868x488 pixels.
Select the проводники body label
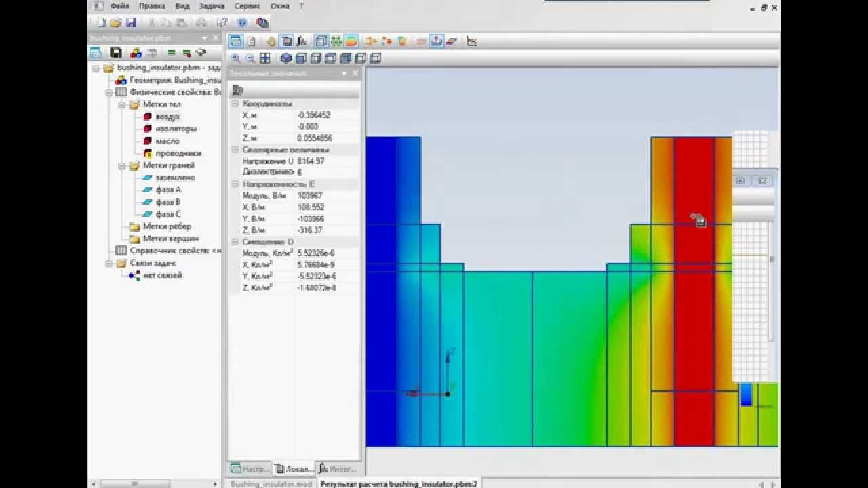178,153
